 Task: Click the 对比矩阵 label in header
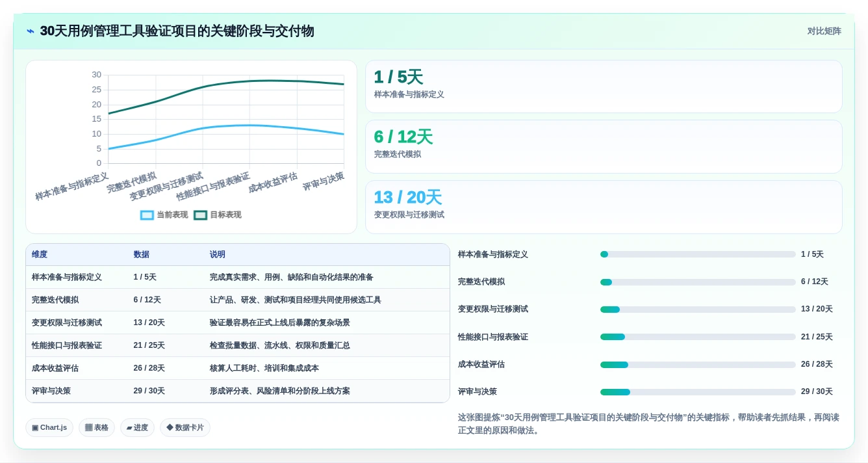824,31
